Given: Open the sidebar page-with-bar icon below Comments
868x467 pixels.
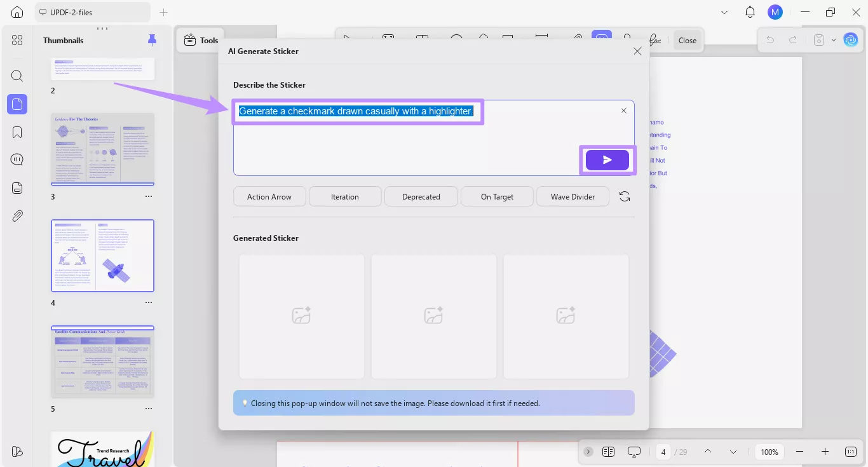Looking at the screenshot, I should coord(17,187).
